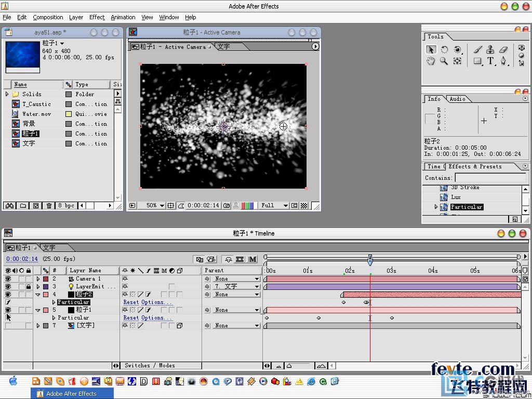Select the Rectangular Mask tool
Image resolution: width=532 pixels, height=399 pixels.
478,61
